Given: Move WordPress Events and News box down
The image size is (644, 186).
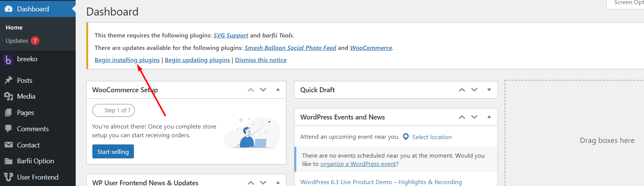Looking at the screenshot, I should pyautogui.click(x=474, y=117).
